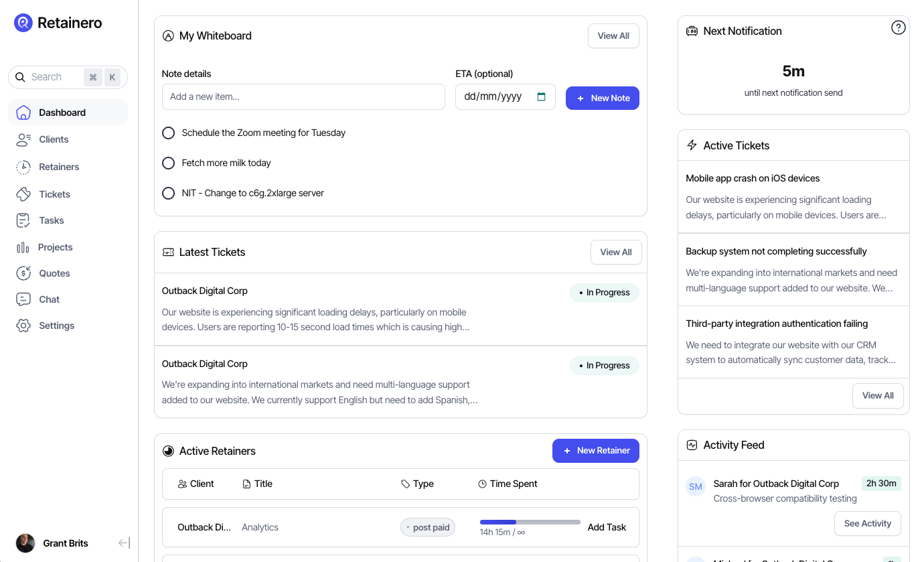Go to Tickets in the sidebar
The height and width of the screenshot is (562, 924).
[54, 194]
